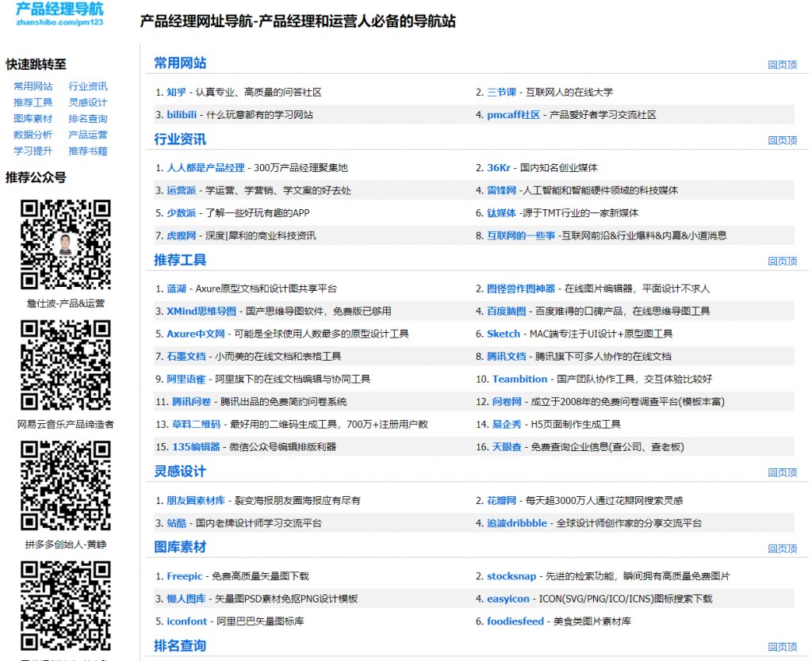Open the Axure中文网 link
The image size is (812, 661).
click(x=196, y=334)
